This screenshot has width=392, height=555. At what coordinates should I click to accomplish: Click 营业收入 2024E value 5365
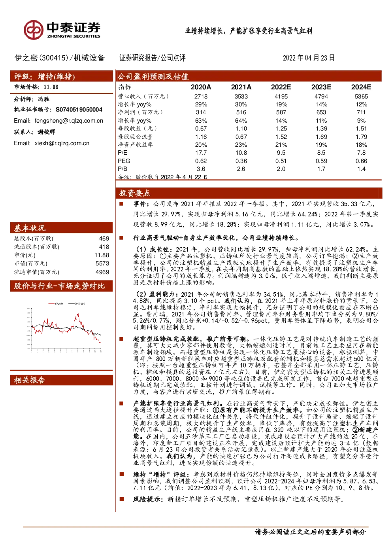(361, 97)
